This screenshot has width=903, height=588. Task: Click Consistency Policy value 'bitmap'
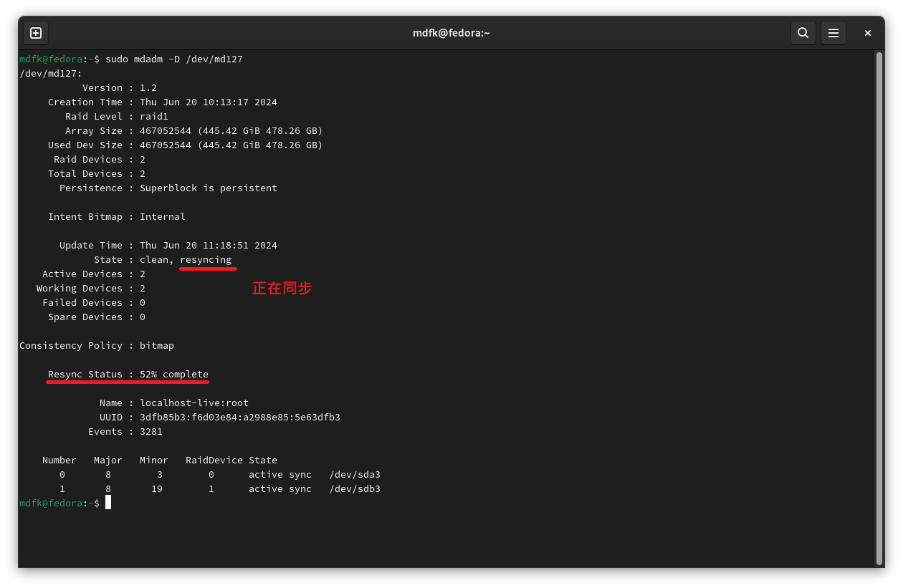pyautogui.click(x=157, y=345)
